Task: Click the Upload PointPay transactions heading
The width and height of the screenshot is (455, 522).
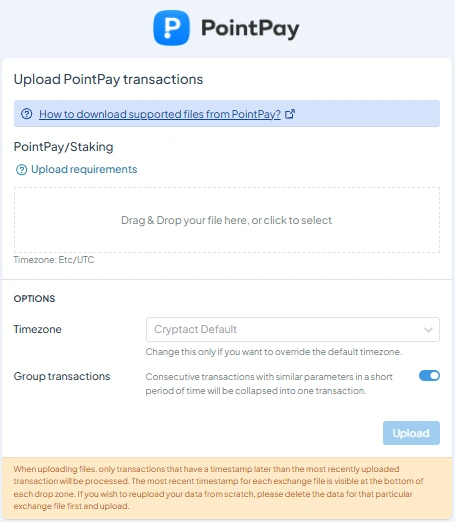Action: (108, 79)
